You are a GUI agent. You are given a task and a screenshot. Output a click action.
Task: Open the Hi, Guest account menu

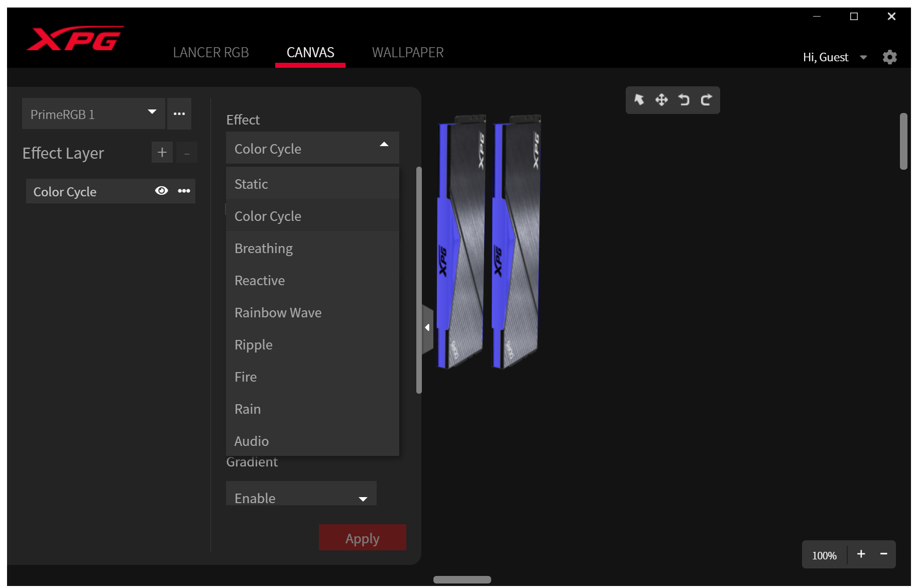click(x=834, y=57)
